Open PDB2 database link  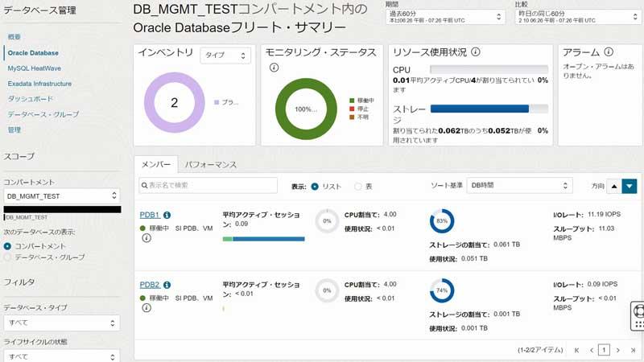(x=150, y=285)
